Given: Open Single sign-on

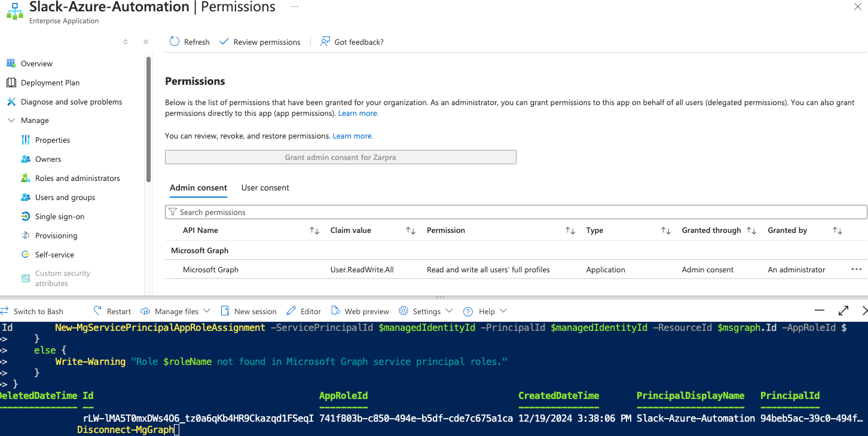Looking at the screenshot, I should tap(60, 216).
